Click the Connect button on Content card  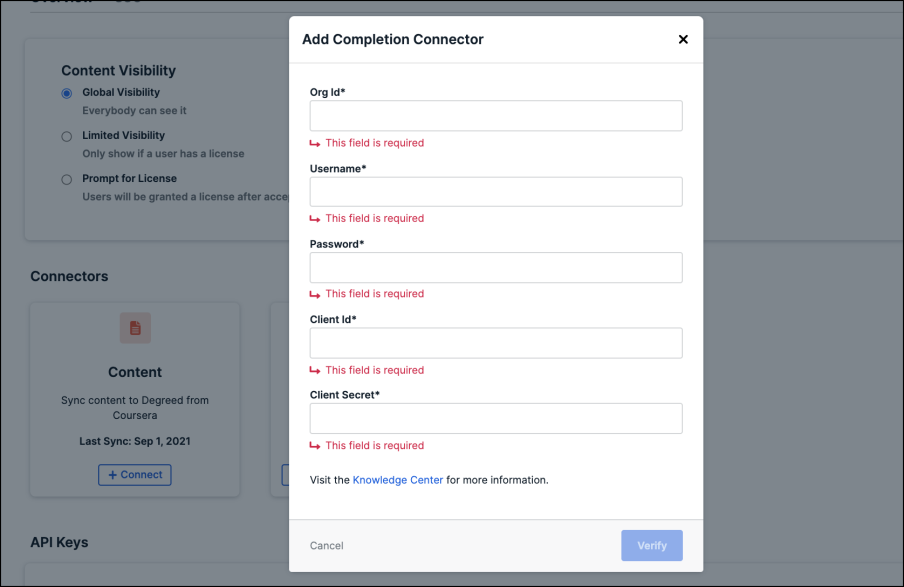(135, 475)
